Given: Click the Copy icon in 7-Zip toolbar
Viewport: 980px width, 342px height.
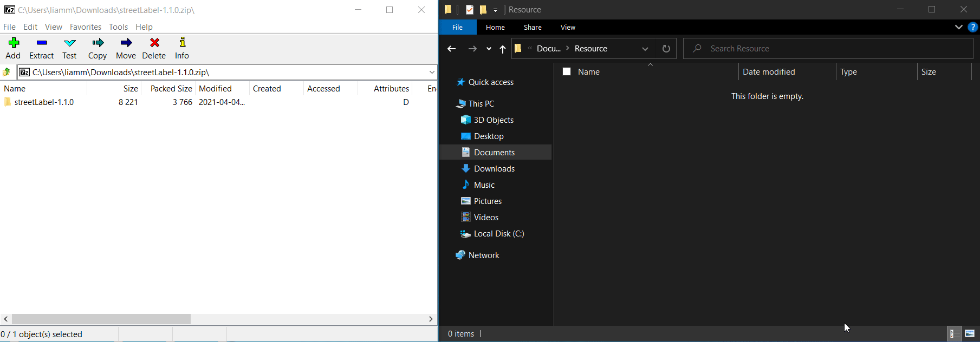Looking at the screenshot, I should 98,48.
